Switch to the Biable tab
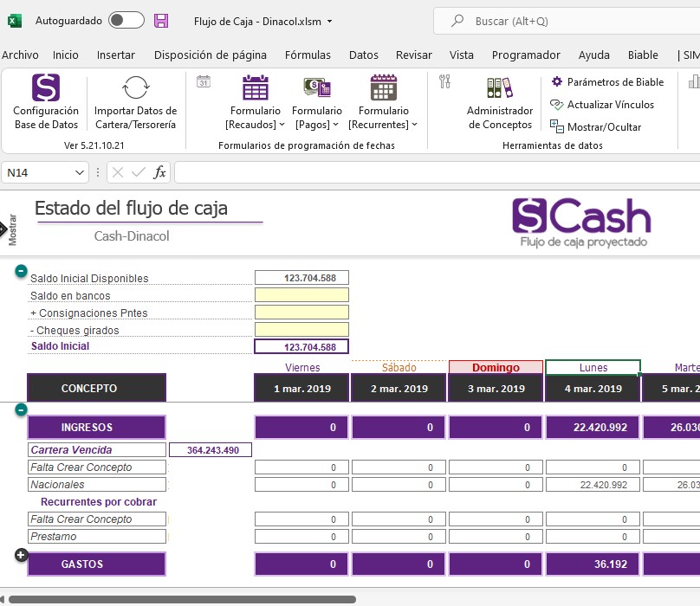The image size is (700, 606). coord(643,55)
